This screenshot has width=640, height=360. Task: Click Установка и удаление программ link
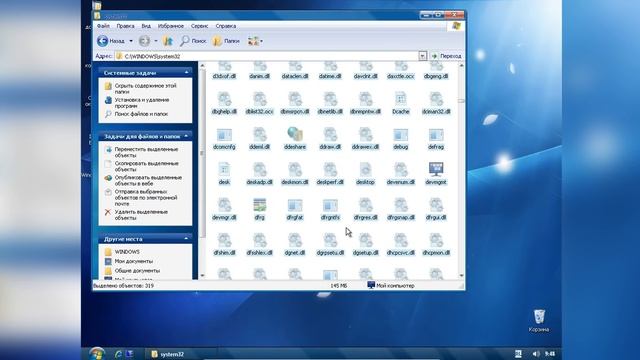[x=142, y=102]
